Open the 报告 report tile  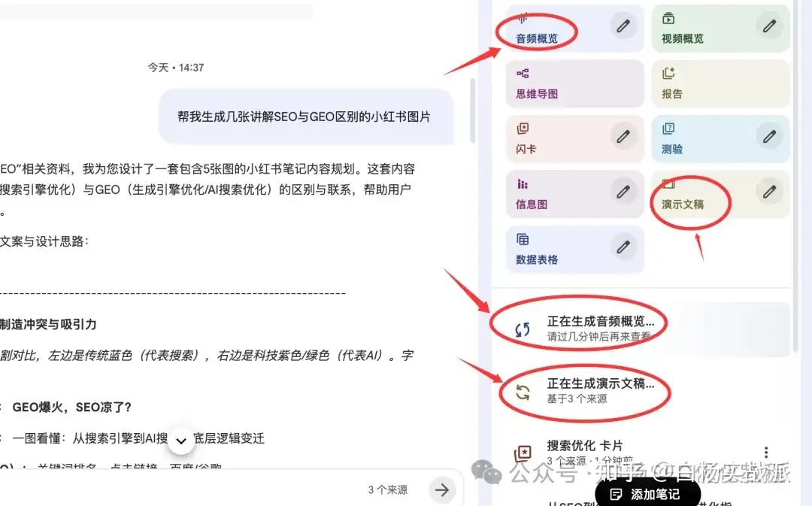pyautogui.click(x=720, y=83)
